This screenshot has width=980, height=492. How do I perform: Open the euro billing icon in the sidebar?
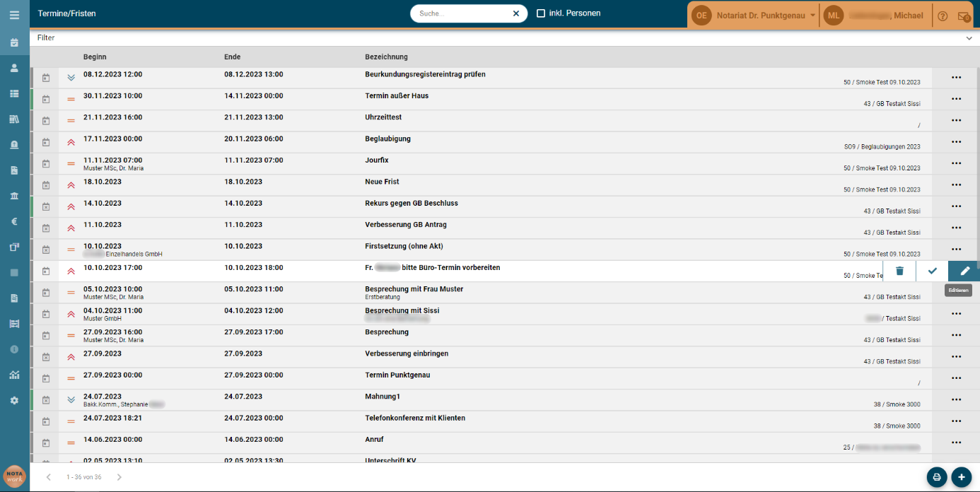(x=14, y=221)
